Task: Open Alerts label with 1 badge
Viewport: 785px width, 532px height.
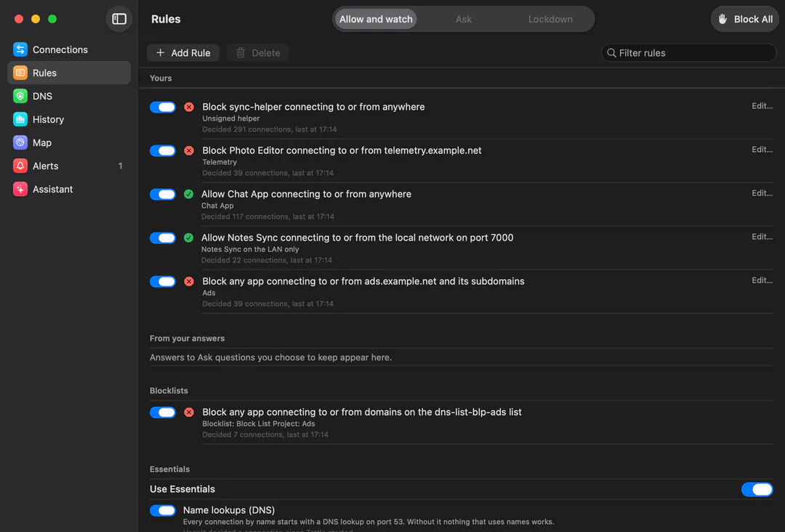Action: click(x=46, y=166)
